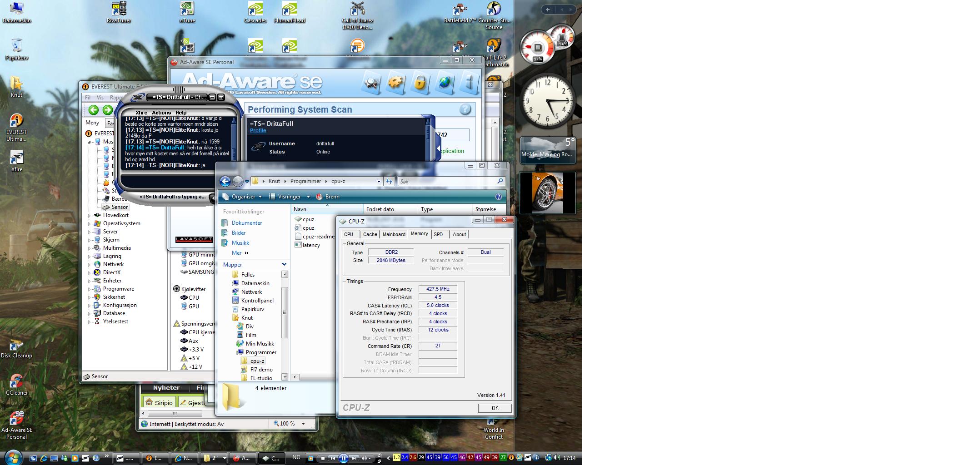Open Musikk favorite link in Explorer
The width and height of the screenshot is (980, 465).
(x=240, y=243)
